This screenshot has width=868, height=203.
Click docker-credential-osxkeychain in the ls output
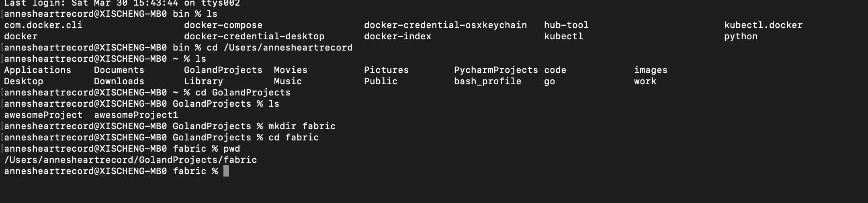(445, 25)
